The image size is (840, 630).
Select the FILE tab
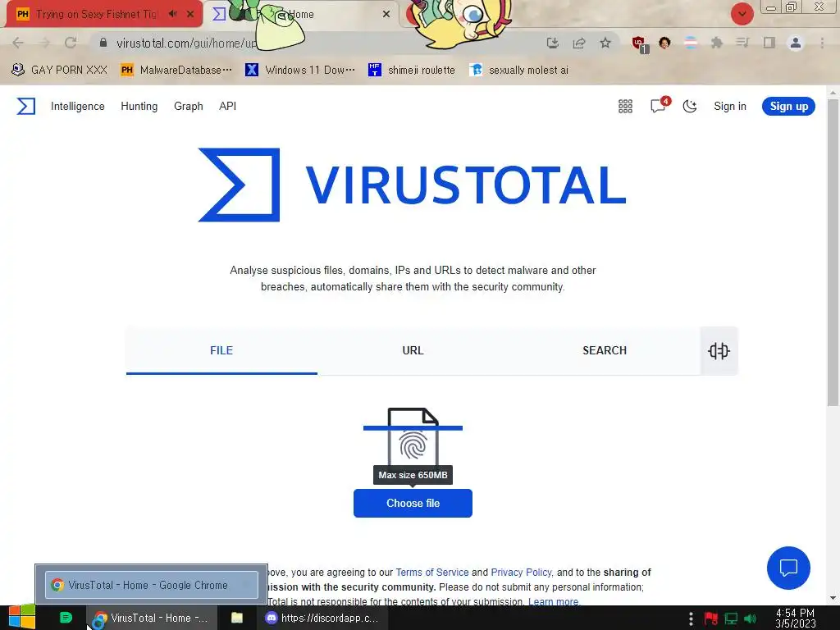point(221,350)
